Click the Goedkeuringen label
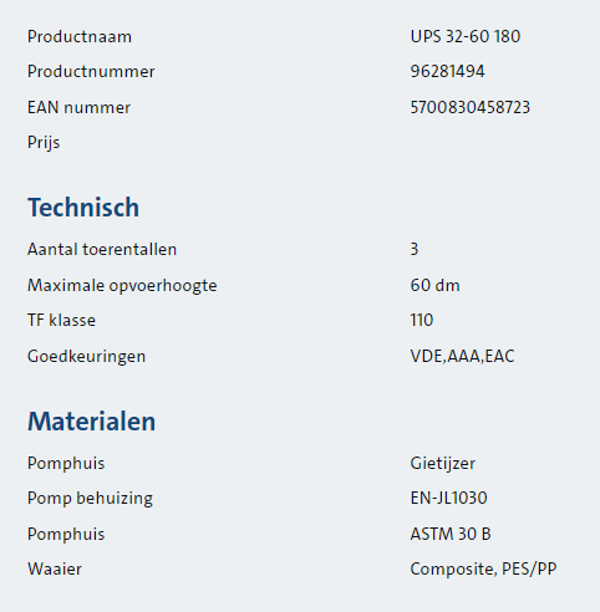600x612 pixels. pos(86,356)
